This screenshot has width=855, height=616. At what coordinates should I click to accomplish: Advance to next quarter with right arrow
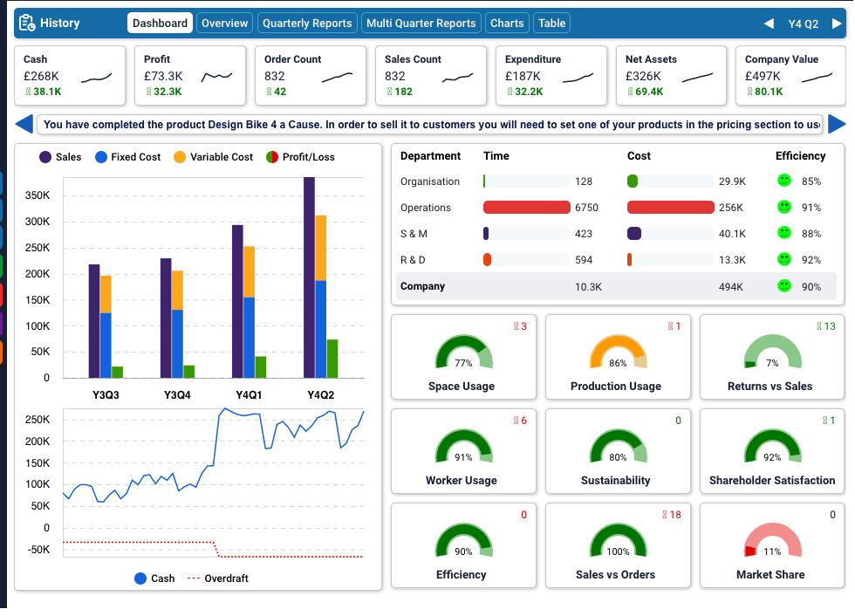click(837, 24)
